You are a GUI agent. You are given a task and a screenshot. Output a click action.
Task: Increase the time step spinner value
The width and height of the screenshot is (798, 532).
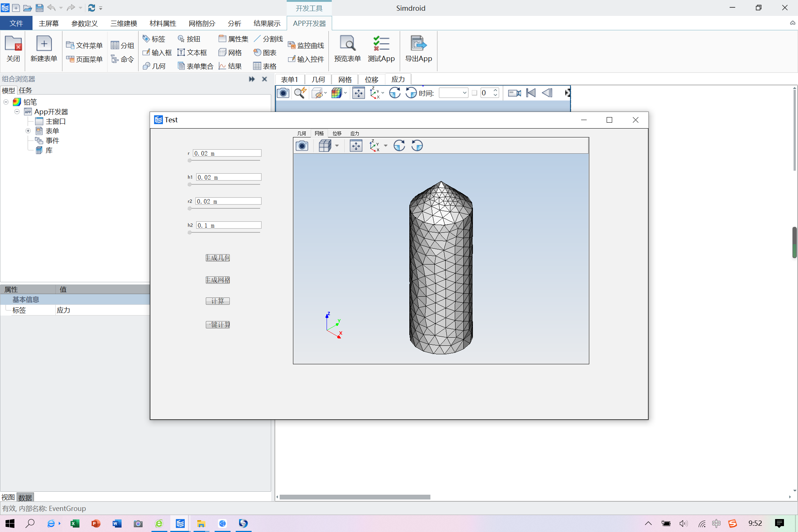click(495, 90)
